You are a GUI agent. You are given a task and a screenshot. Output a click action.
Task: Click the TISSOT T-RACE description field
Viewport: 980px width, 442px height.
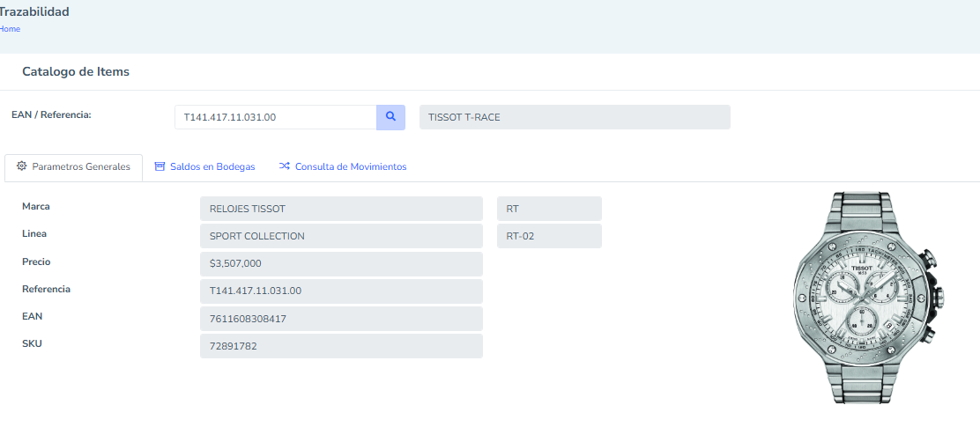pos(575,117)
